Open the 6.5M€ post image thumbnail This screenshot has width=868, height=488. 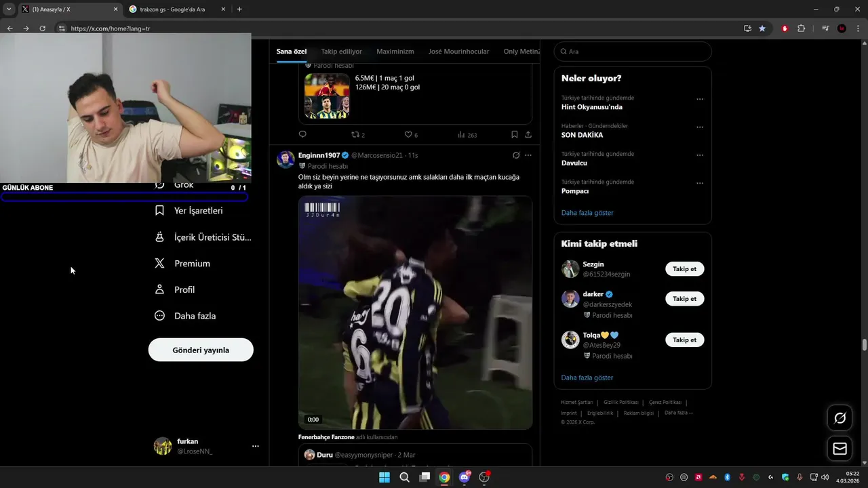(x=327, y=96)
